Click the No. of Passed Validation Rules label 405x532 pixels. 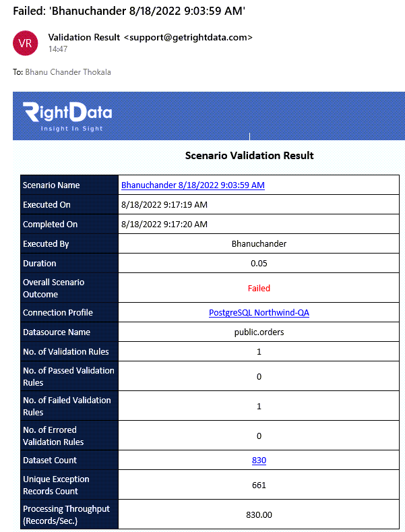point(69,376)
